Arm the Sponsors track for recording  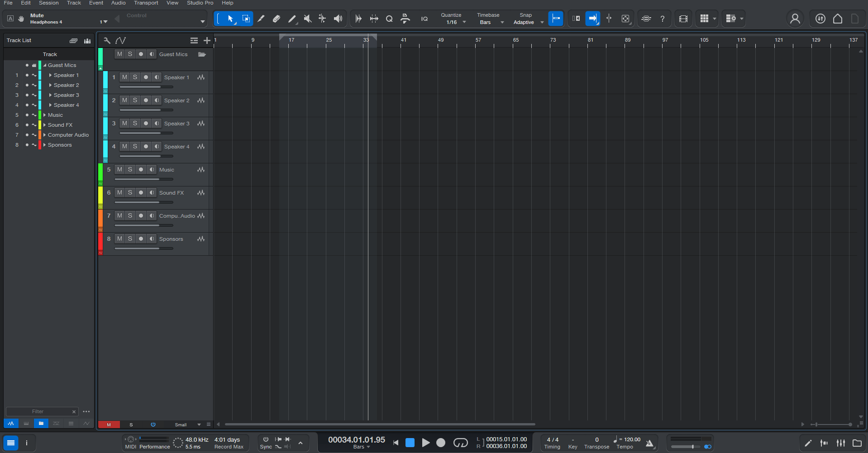point(141,238)
